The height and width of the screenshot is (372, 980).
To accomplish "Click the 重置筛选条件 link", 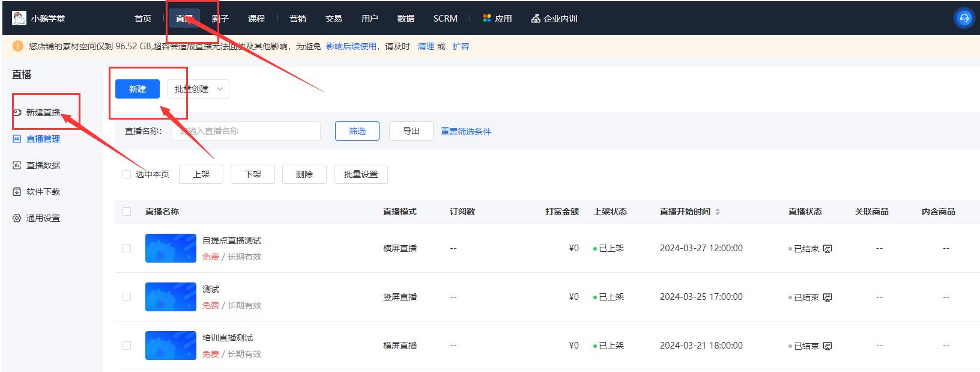I will click(x=465, y=132).
